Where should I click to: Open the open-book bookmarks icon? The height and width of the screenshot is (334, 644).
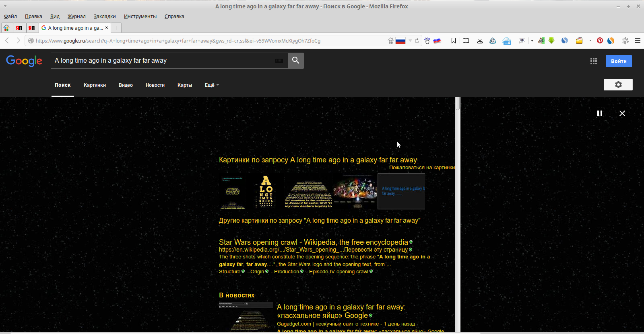[x=466, y=41]
